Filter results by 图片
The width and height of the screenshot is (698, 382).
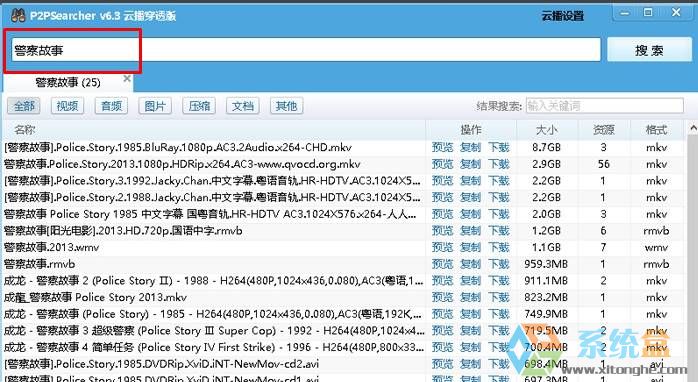click(x=155, y=106)
